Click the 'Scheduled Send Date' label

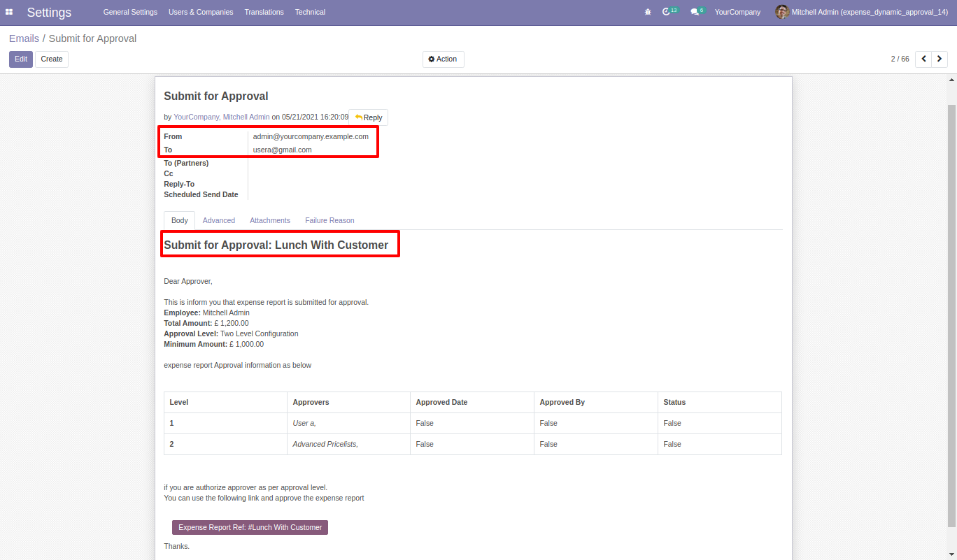[x=201, y=195]
